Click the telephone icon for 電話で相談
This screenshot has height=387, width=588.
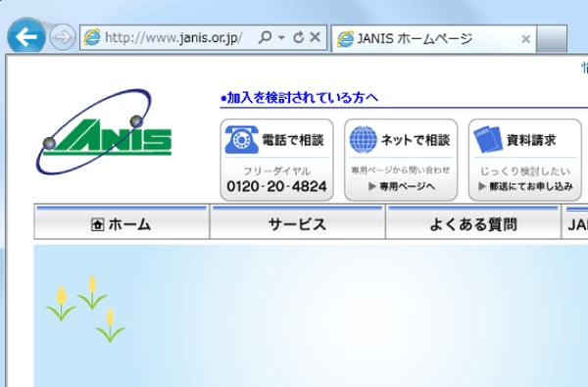point(241,139)
